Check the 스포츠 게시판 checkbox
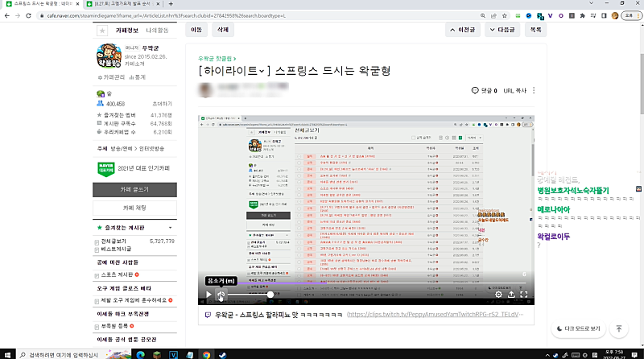Screen dimensions: 644x359 point(97,274)
